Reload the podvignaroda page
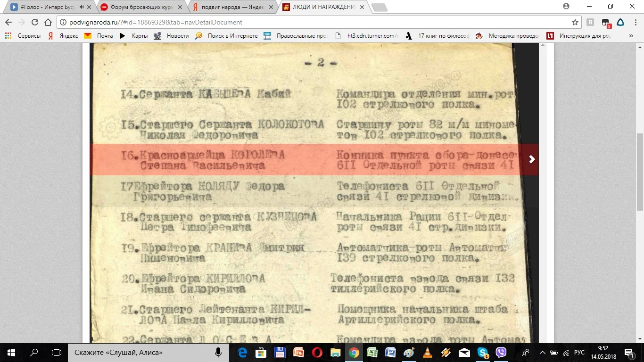This screenshot has height=362, width=644. pyautogui.click(x=34, y=22)
